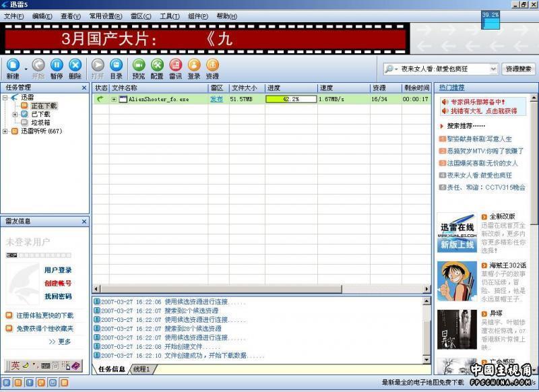Open 注册体验更快的下载 link
This screenshot has width=539, height=392.
coord(45,315)
